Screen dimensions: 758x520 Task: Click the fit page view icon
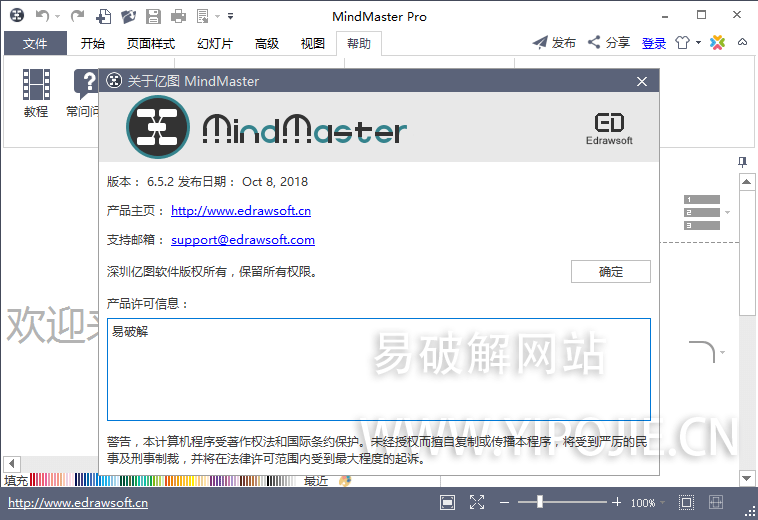(x=448, y=503)
